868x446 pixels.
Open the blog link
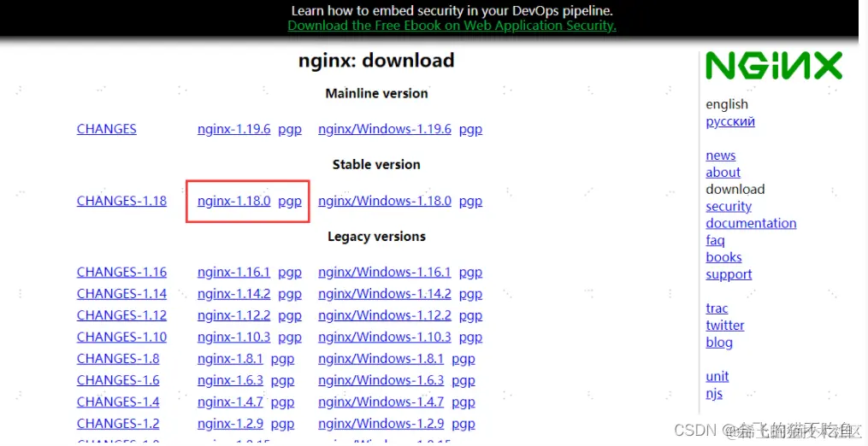719,343
